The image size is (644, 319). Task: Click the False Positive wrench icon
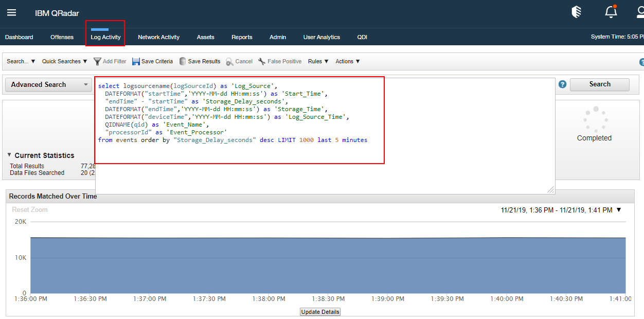tap(262, 61)
